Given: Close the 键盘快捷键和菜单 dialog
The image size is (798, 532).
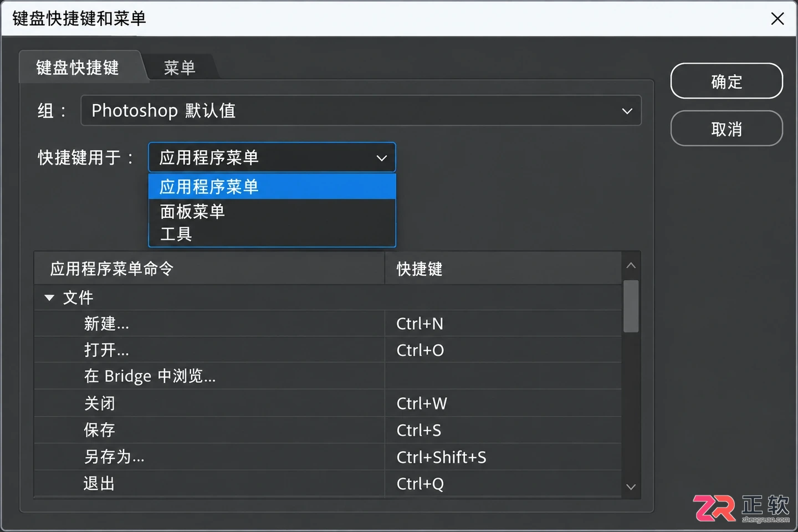Looking at the screenshot, I should point(777,18).
